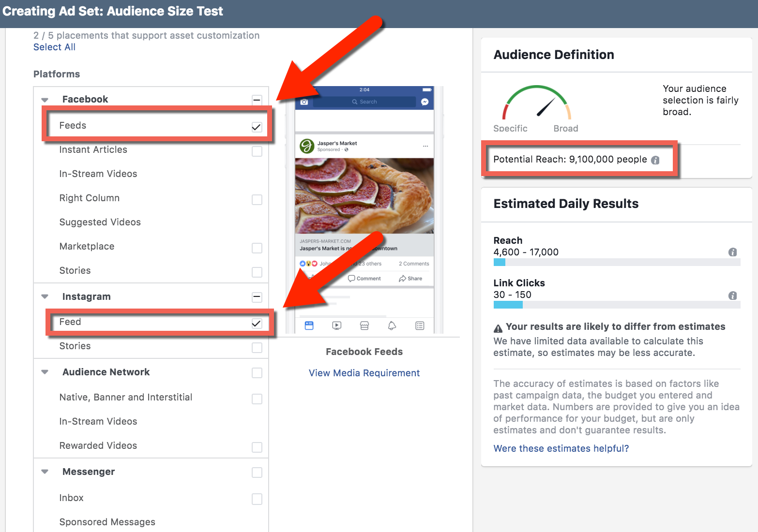758x532 pixels.
Task: Uncheck the Facebook Feeds placement
Action: click(x=257, y=127)
